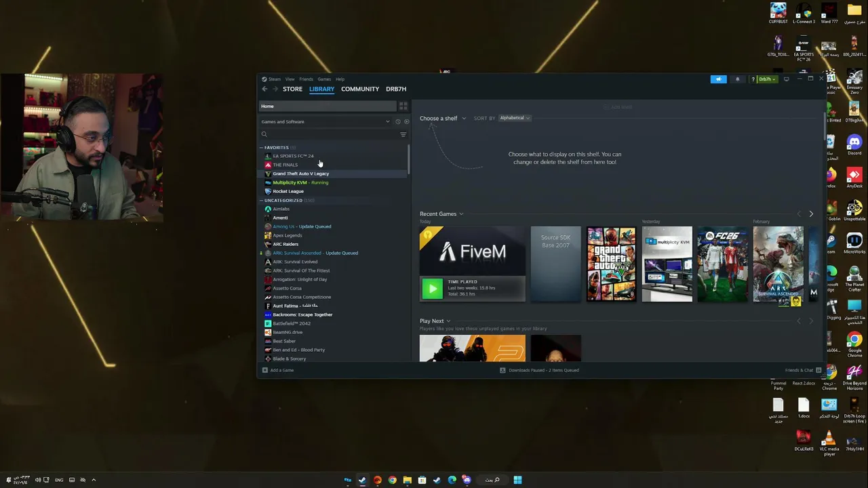Image resolution: width=868 pixels, height=488 pixels.
Task: Expand the Recent Games shelf dropdown
Action: [x=441, y=214]
